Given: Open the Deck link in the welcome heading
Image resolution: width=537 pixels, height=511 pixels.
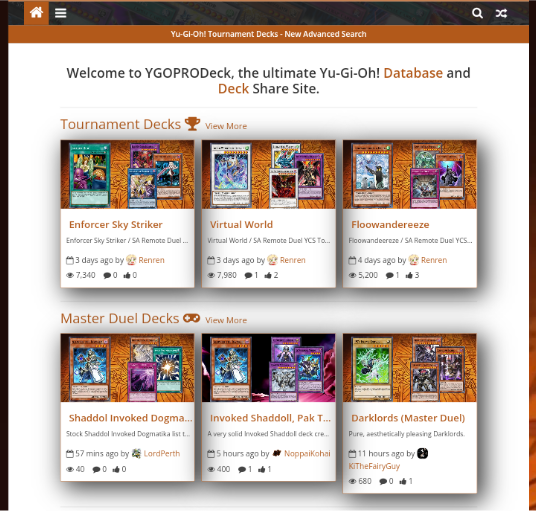Looking at the screenshot, I should (x=233, y=89).
